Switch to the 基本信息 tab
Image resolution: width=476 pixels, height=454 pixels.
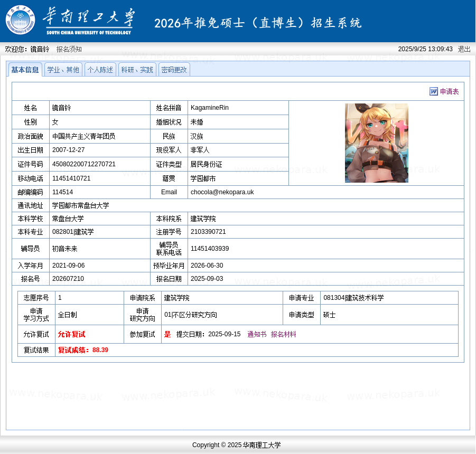[25, 70]
